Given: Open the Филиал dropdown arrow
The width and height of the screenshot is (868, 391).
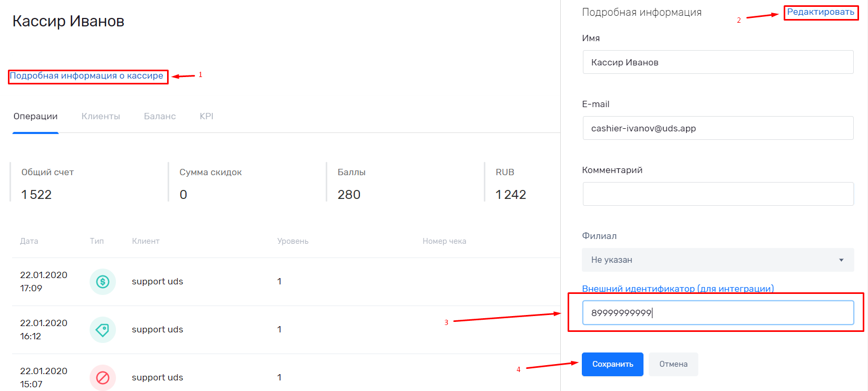Looking at the screenshot, I should point(841,260).
